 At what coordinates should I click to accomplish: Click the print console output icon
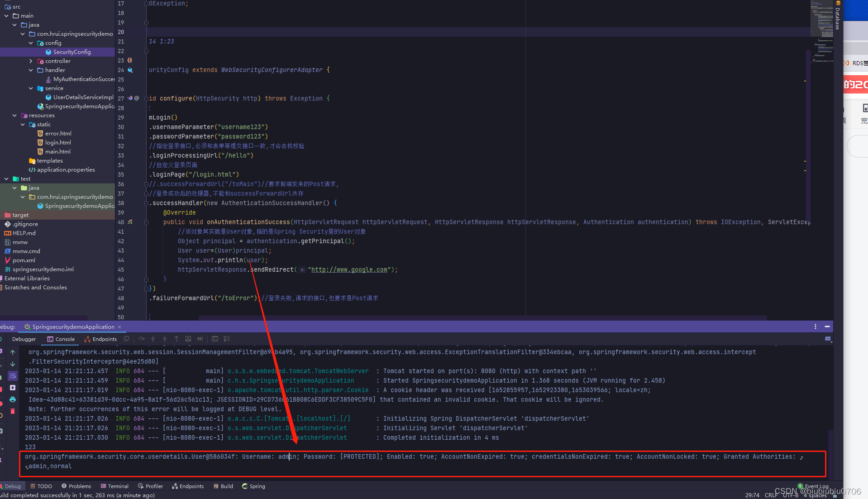click(x=13, y=399)
